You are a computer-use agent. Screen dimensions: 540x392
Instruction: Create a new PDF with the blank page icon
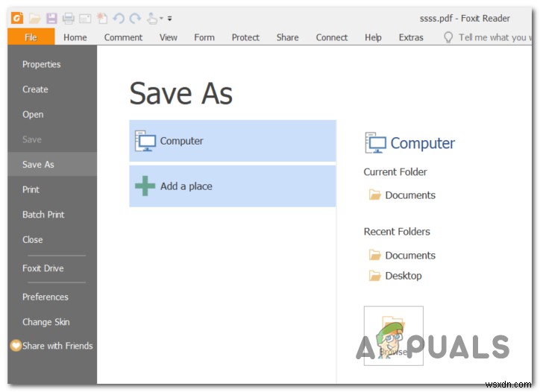[x=102, y=18]
